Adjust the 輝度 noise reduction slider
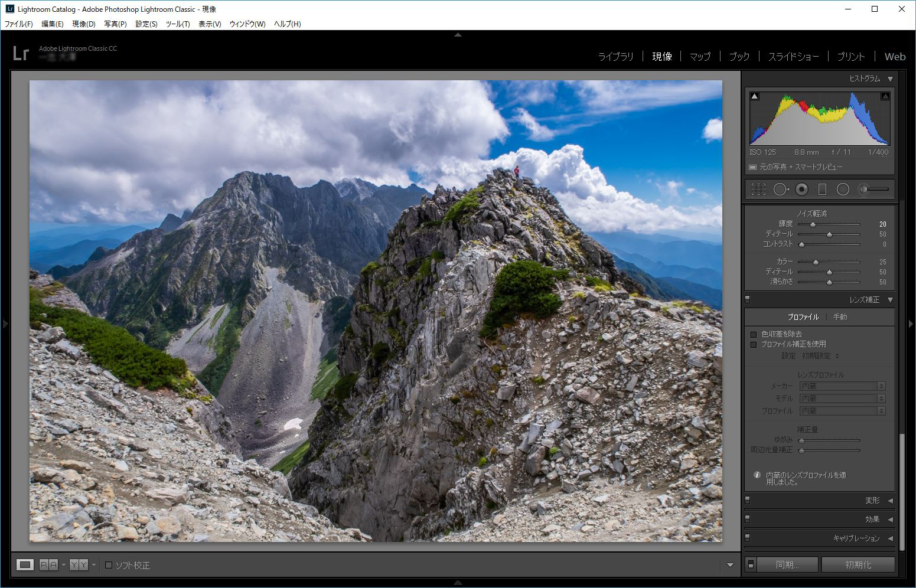 tap(813, 224)
